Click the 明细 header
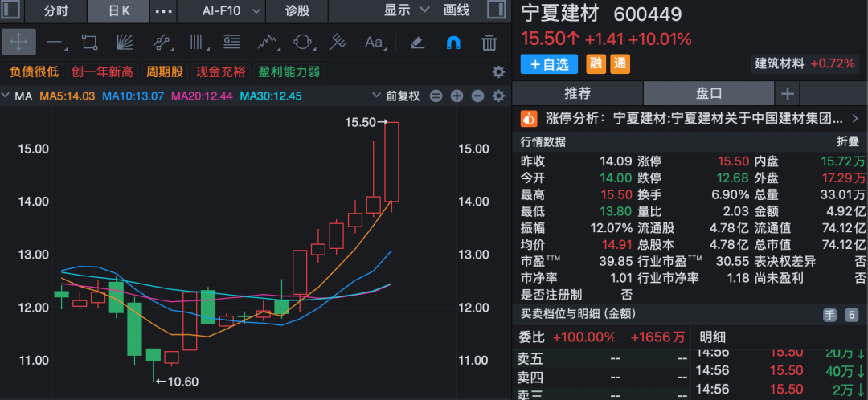The height and width of the screenshot is (400, 868). (712, 337)
